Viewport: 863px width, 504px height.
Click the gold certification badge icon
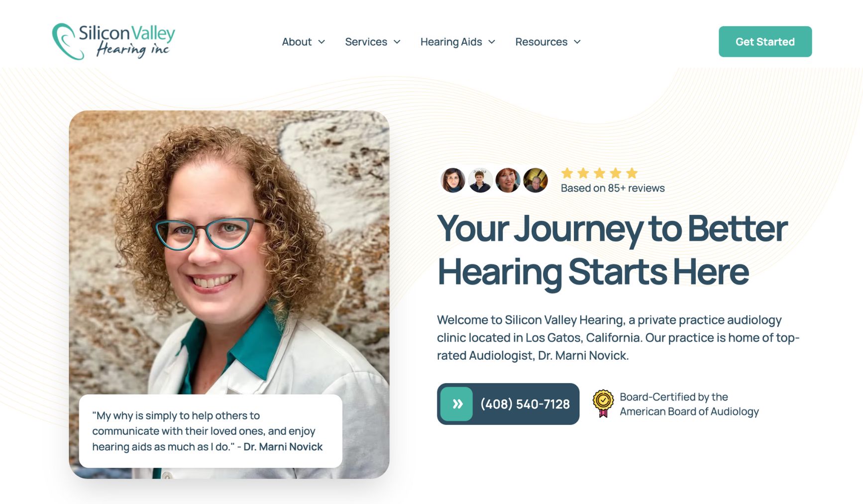(603, 403)
